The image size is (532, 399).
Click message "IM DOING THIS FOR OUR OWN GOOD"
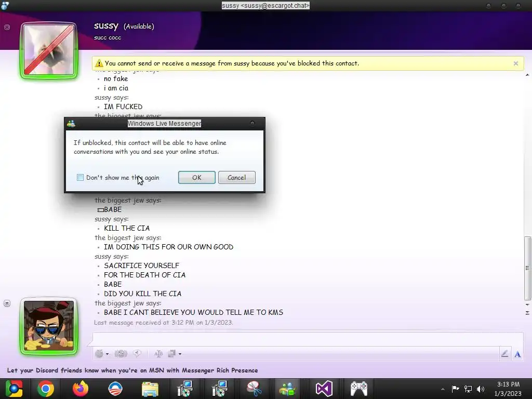tap(169, 247)
